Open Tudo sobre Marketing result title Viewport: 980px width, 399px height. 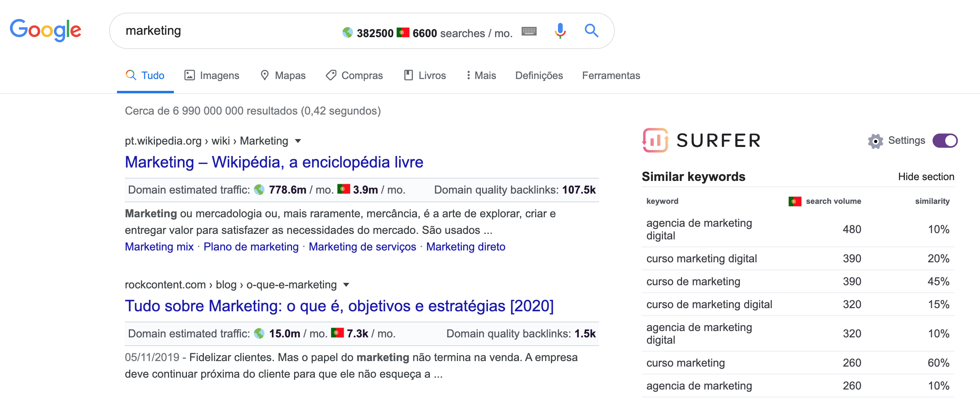[339, 306]
